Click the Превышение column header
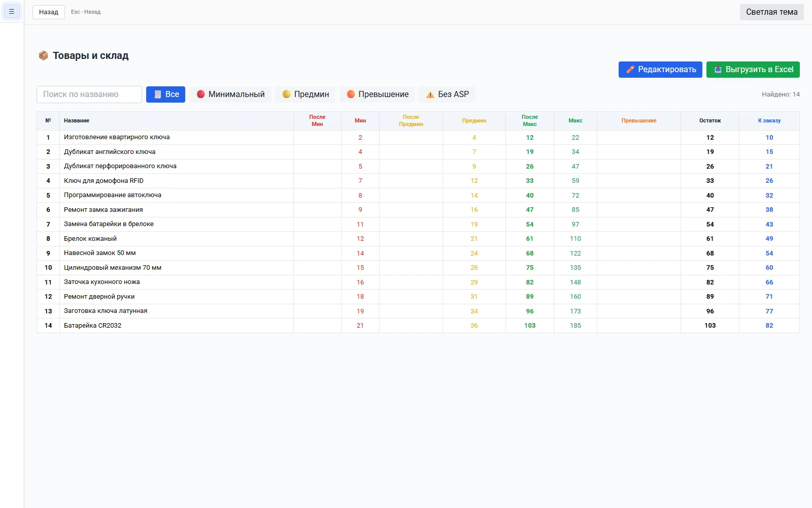This screenshot has width=812, height=508. click(639, 121)
